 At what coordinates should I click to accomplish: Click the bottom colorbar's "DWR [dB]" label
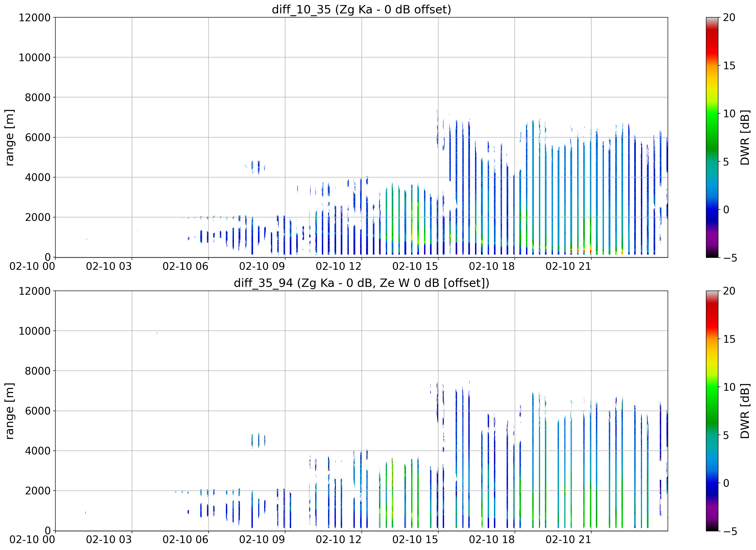click(x=745, y=411)
